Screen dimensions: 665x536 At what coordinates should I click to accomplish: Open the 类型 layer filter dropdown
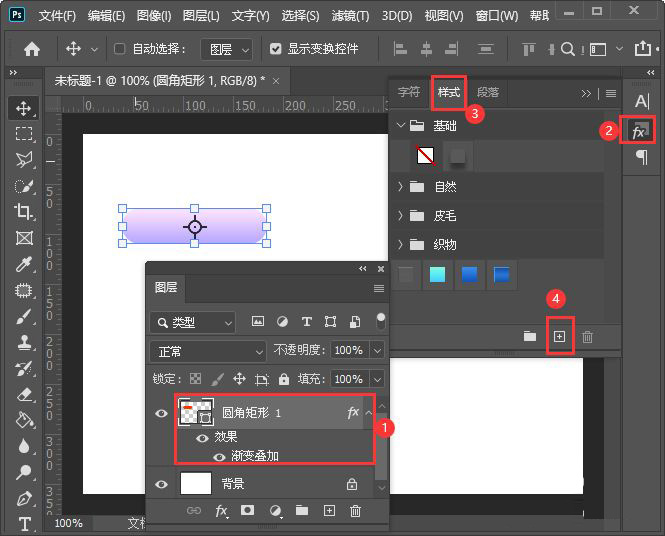coord(193,323)
